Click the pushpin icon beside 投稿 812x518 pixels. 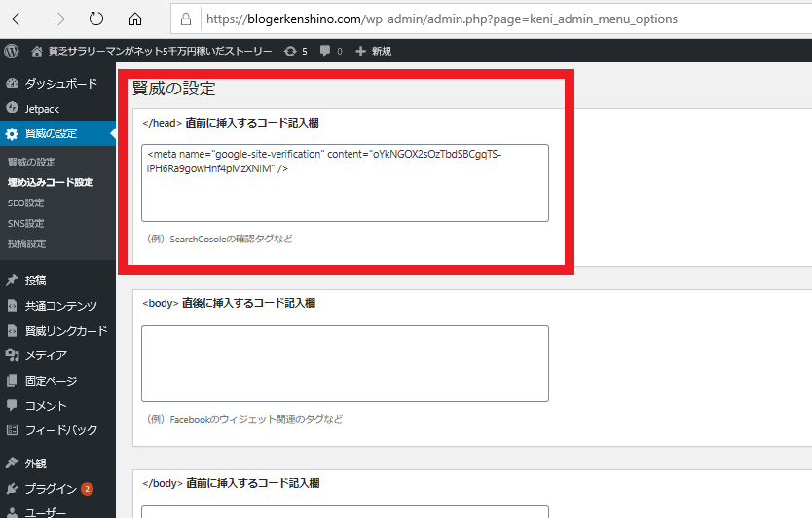tap(12, 279)
